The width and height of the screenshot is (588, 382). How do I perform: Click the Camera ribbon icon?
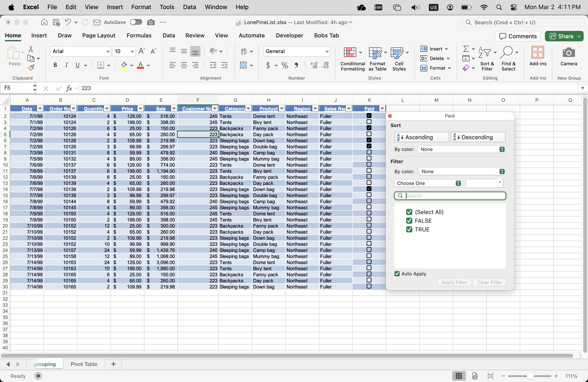[x=568, y=53]
